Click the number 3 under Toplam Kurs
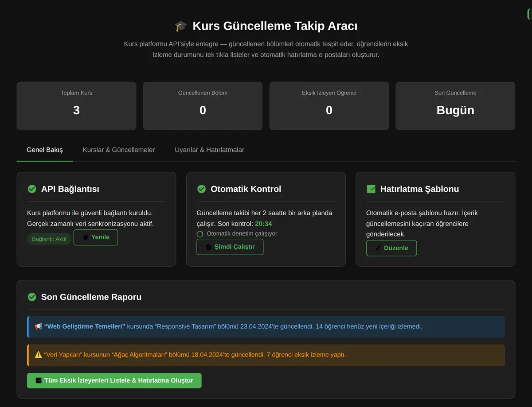The image size is (532, 407). pyautogui.click(x=76, y=110)
